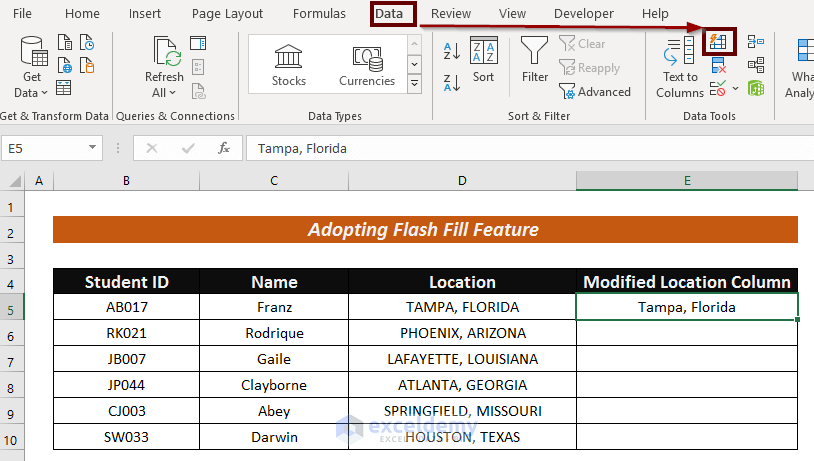The width and height of the screenshot is (814, 461).
Task: Switch to the Developer tab
Action: [584, 13]
